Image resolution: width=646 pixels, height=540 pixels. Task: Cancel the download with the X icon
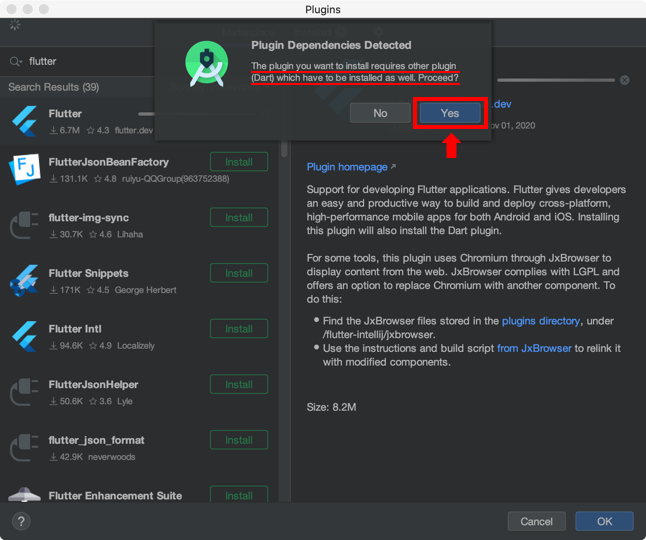(x=625, y=80)
